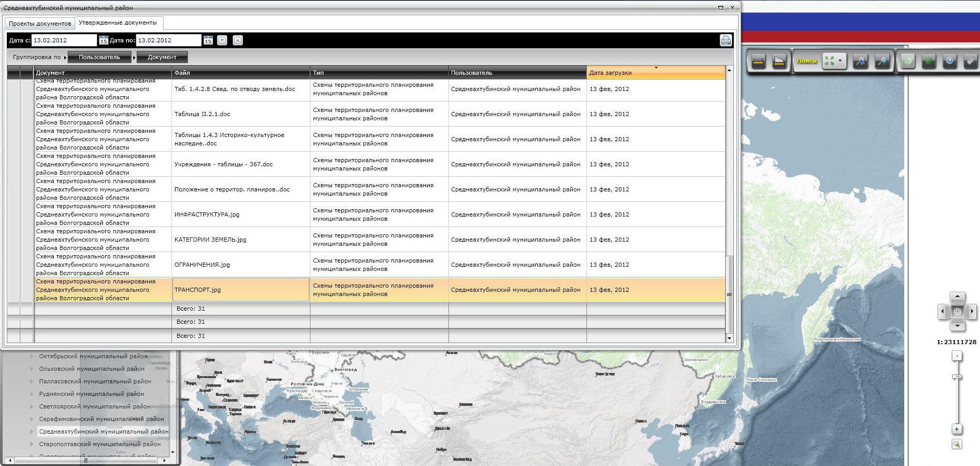
Task: Switch to 'Проекты документов' tab
Action: click(x=40, y=24)
